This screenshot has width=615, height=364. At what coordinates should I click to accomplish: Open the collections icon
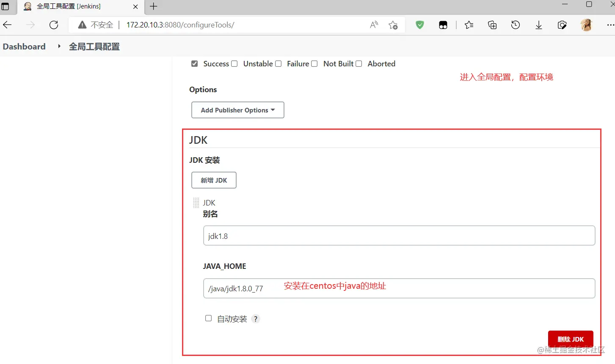(492, 25)
